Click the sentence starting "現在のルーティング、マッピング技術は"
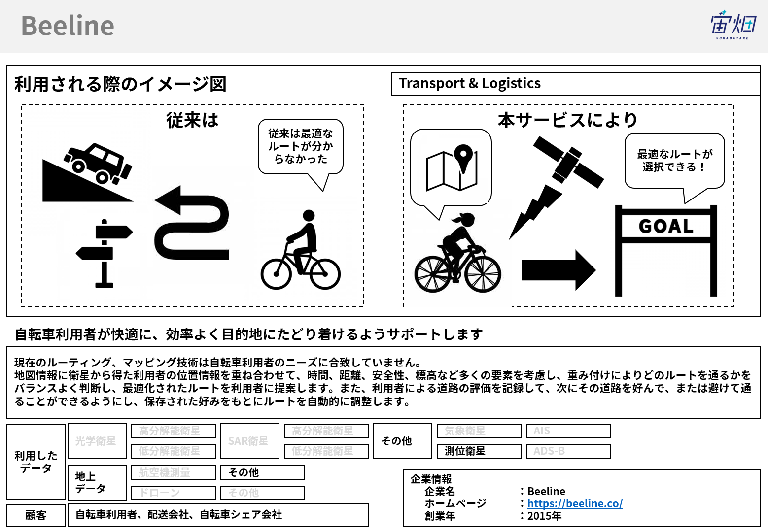The height and width of the screenshot is (532, 768). click(218, 363)
